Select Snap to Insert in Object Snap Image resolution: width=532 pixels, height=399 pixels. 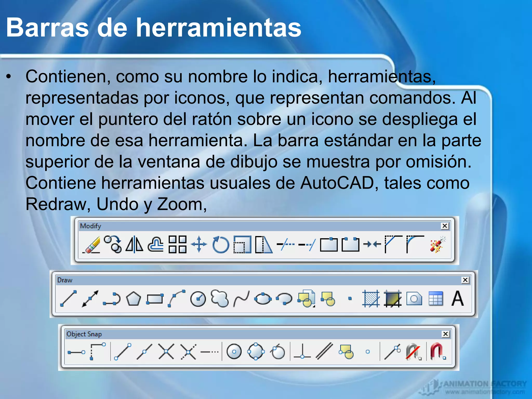coord(346,352)
